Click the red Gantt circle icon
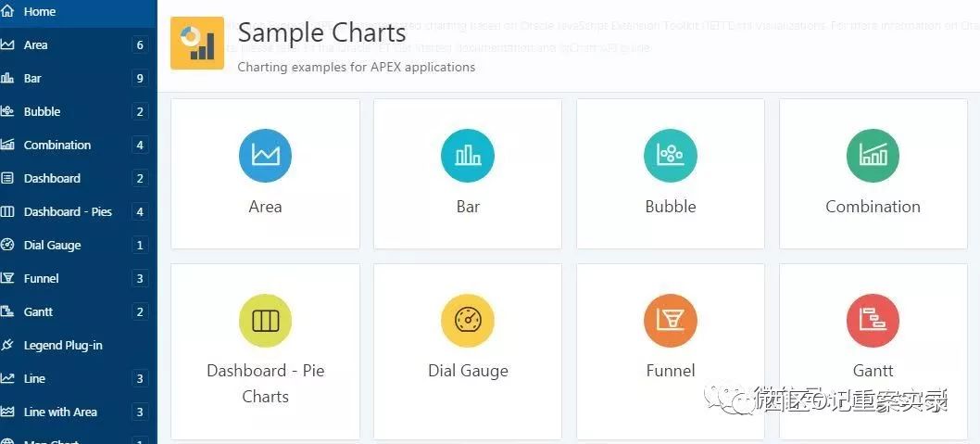The height and width of the screenshot is (444, 980). 873,320
